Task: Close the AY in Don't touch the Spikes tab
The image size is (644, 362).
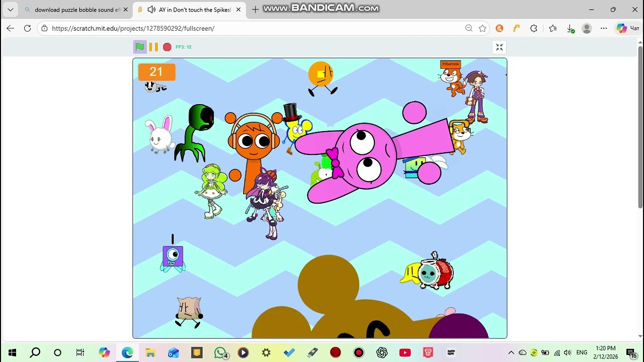Action: tap(238, 10)
